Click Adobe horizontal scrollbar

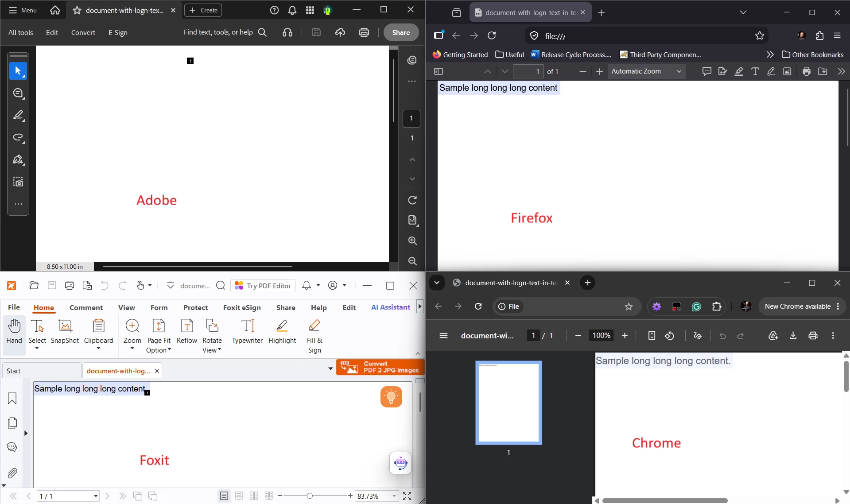coord(198,267)
